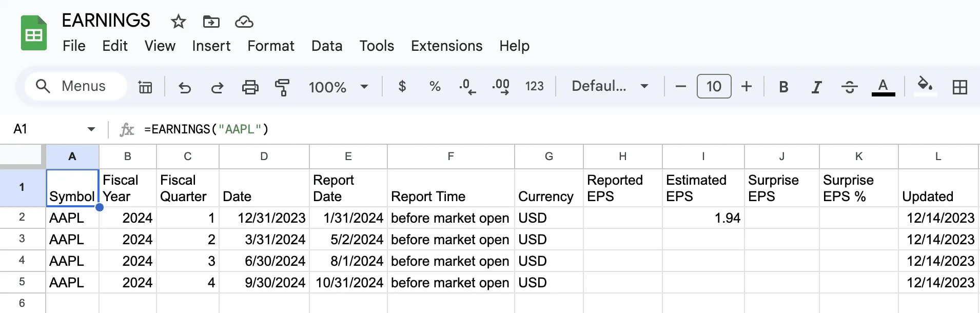Open the Google Sheets home icon
Image resolution: width=980 pixels, height=313 pixels.
pos(34,33)
